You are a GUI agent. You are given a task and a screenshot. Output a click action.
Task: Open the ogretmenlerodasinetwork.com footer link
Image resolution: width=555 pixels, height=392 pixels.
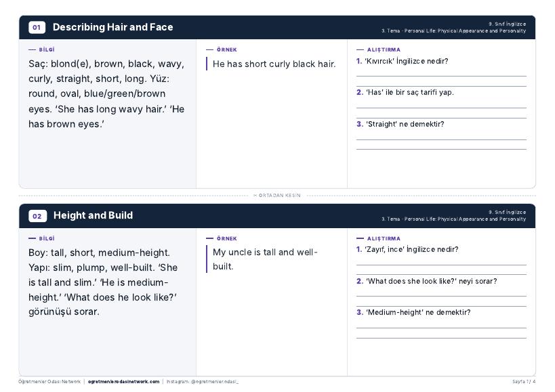[x=123, y=382]
